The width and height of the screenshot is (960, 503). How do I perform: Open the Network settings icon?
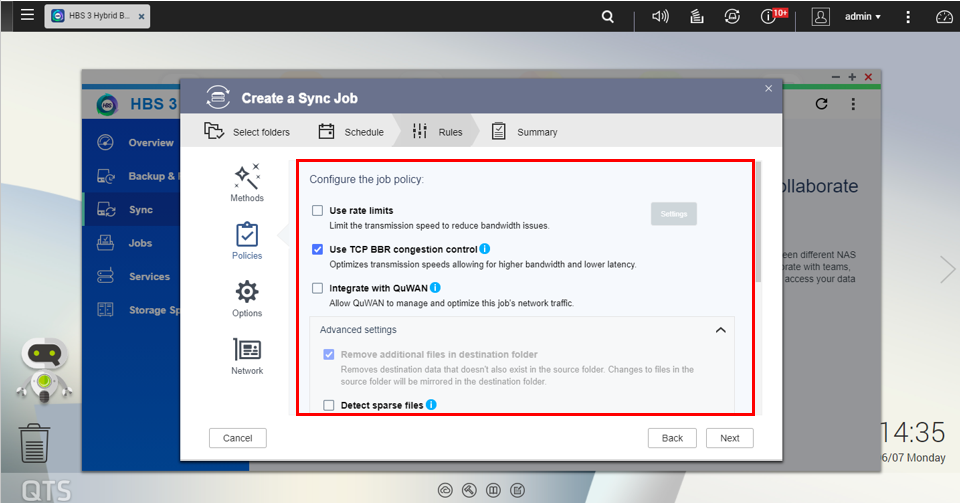tap(246, 350)
